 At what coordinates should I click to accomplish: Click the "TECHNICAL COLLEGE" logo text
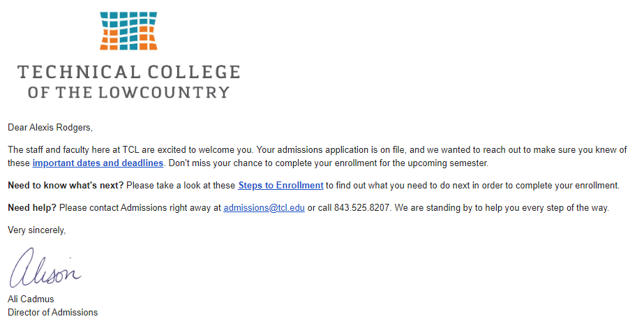tap(128, 72)
